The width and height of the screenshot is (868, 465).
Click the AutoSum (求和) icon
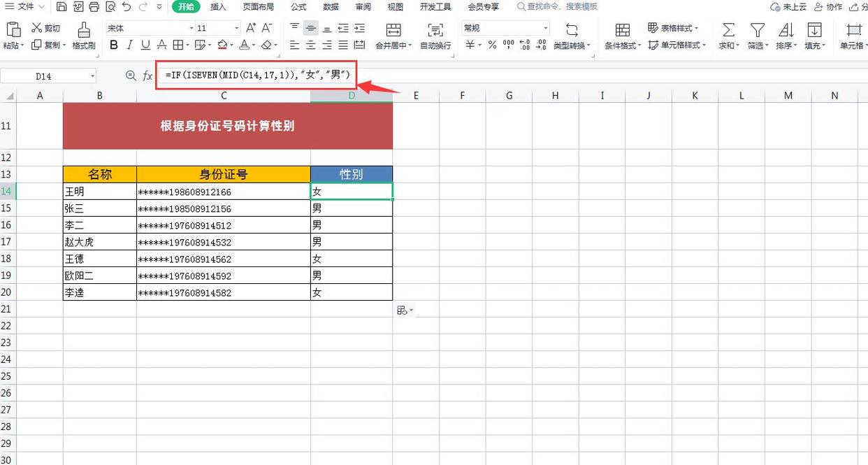[728, 31]
